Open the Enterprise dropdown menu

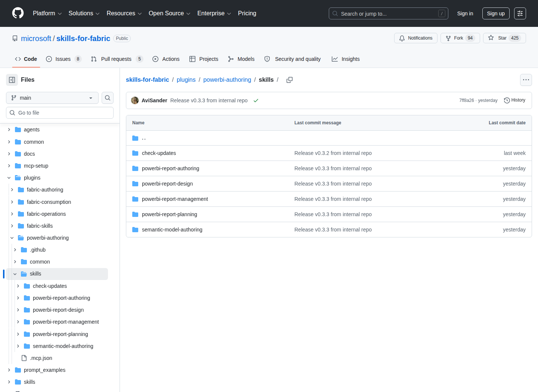[214, 13]
